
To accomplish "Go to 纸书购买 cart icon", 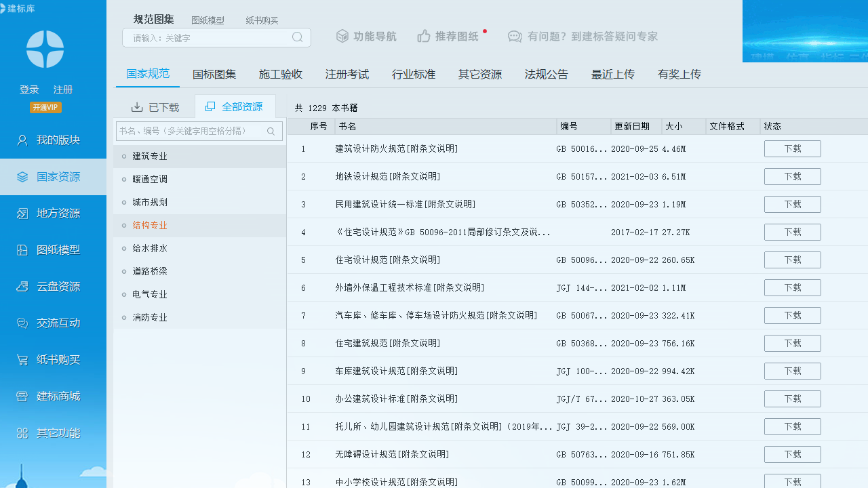I will tap(22, 360).
